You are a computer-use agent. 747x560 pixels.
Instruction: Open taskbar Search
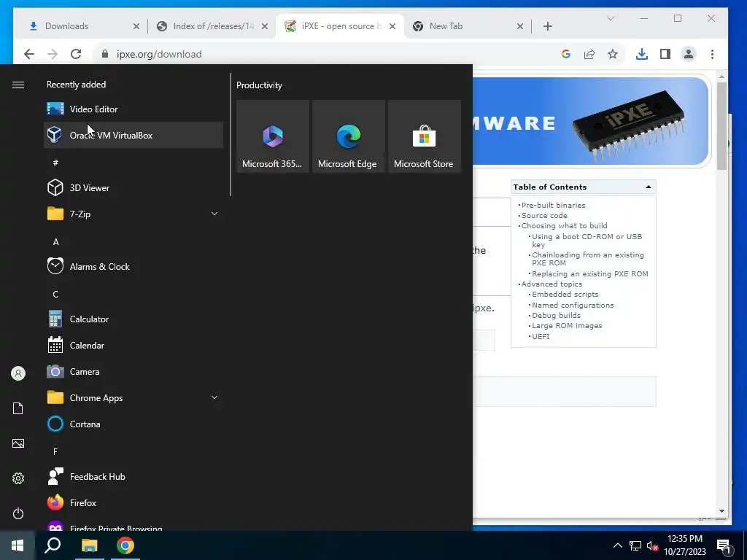pos(53,545)
